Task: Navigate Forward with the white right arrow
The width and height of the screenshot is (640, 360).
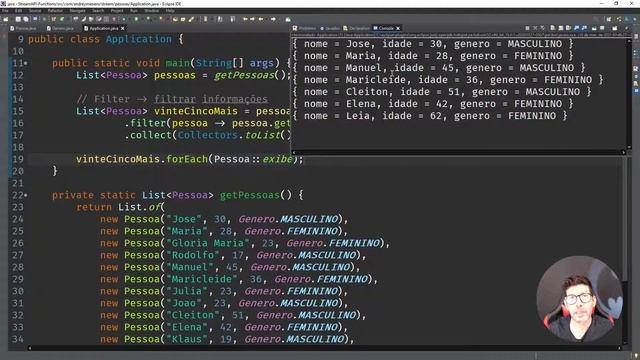Action: [273, 19]
